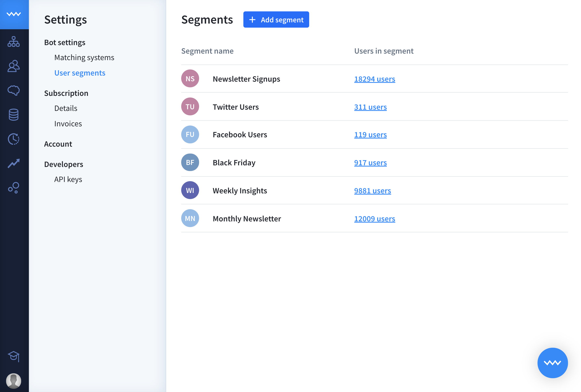This screenshot has width=581, height=392.
Task: Open the bot flows icon in the sidebar
Action: point(14,42)
